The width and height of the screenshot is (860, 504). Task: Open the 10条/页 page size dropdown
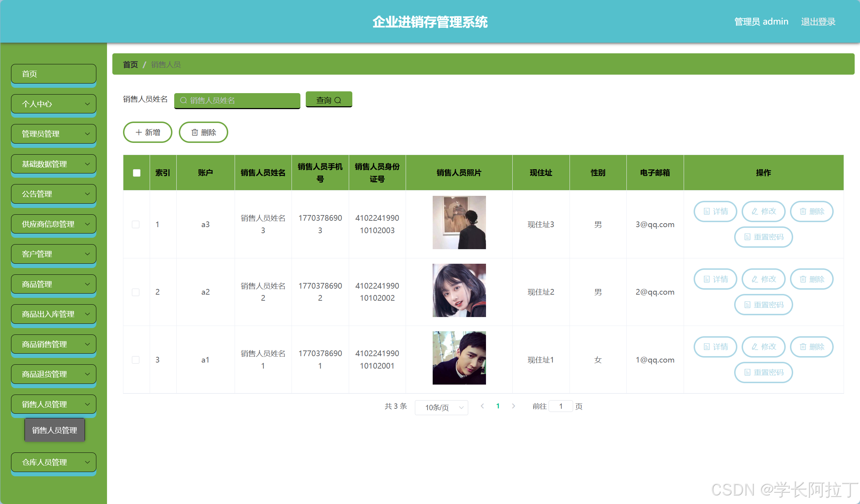point(441,407)
